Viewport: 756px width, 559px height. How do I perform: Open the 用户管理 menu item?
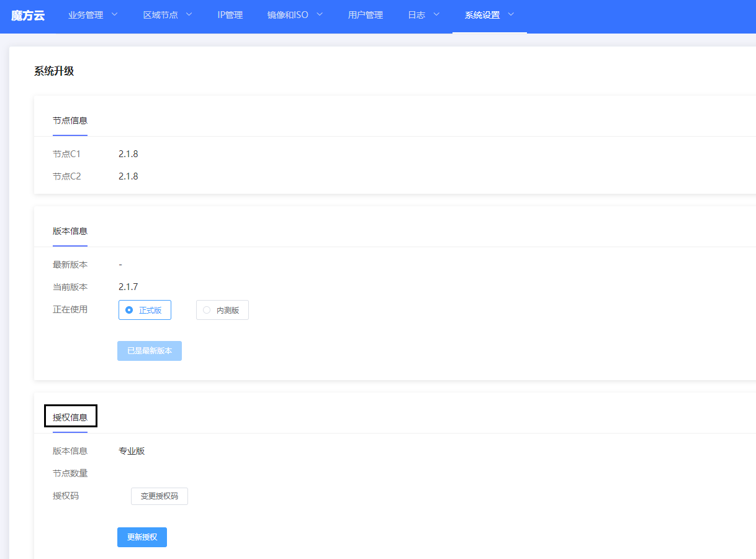click(x=366, y=16)
